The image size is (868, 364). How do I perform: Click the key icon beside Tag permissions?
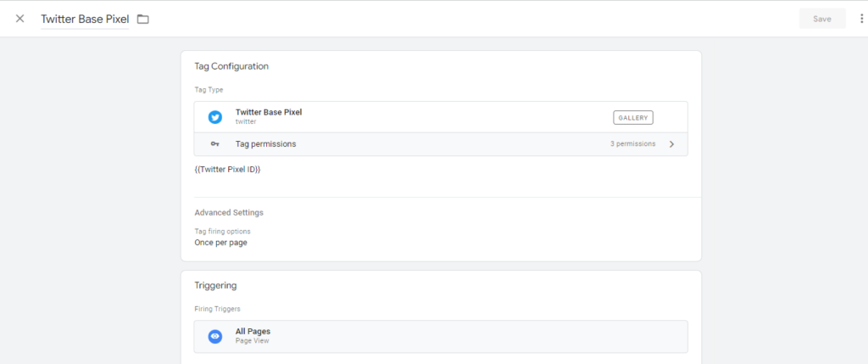tap(215, 144)
